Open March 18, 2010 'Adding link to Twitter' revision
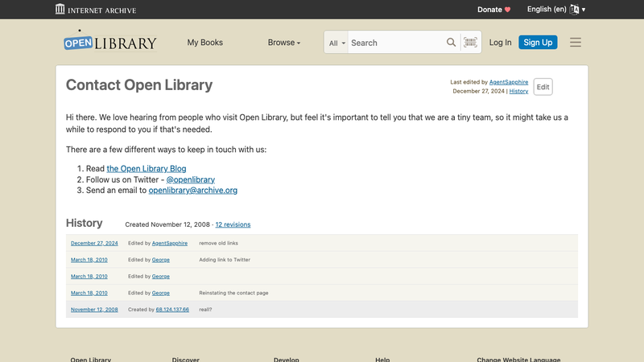Image resolution: width=644 pixels, height=362 pixels. click(89, 260)
